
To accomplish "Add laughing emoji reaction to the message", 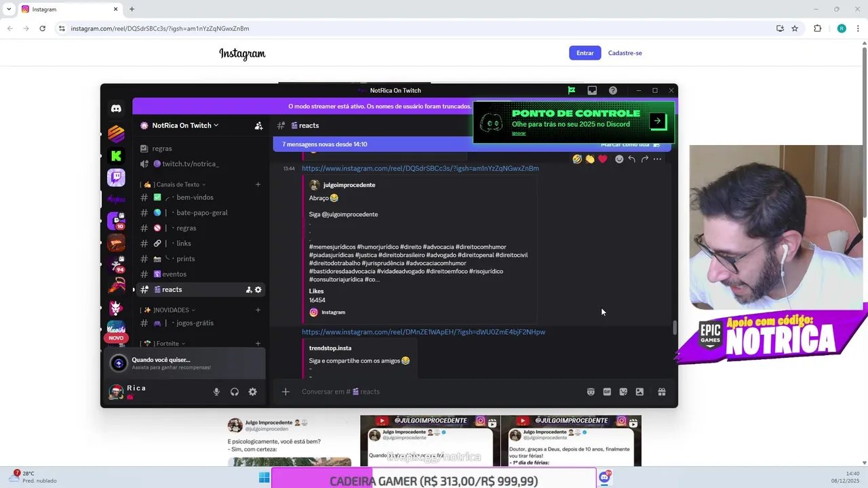I will point(577,159).
